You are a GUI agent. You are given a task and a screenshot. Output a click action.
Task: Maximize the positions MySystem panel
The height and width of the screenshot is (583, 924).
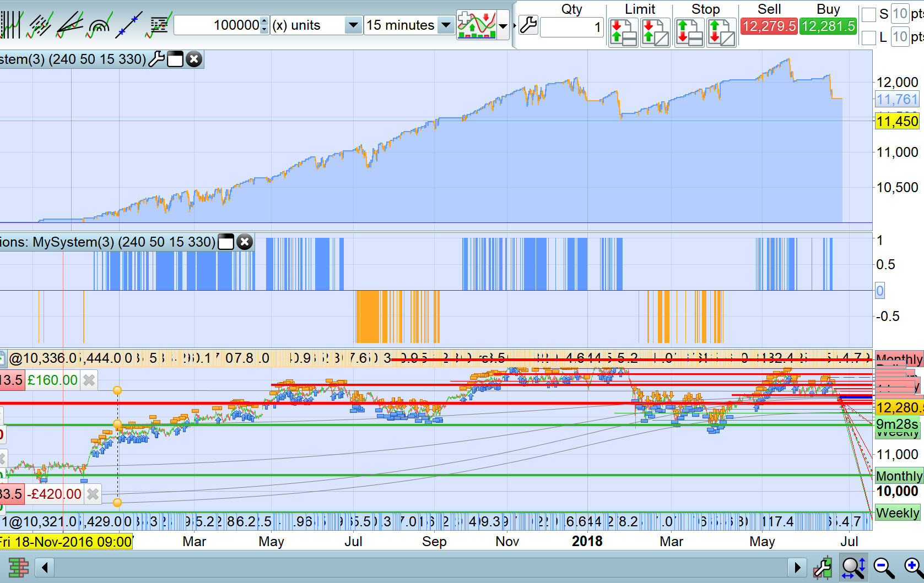pyautogui.click(x=226, y=242)
